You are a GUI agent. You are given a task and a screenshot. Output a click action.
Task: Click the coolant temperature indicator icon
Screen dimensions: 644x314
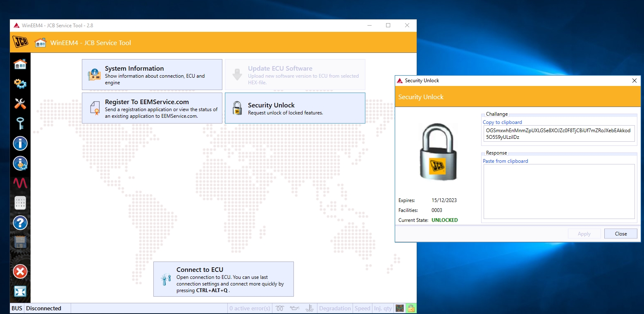click(x=309, y=308)
